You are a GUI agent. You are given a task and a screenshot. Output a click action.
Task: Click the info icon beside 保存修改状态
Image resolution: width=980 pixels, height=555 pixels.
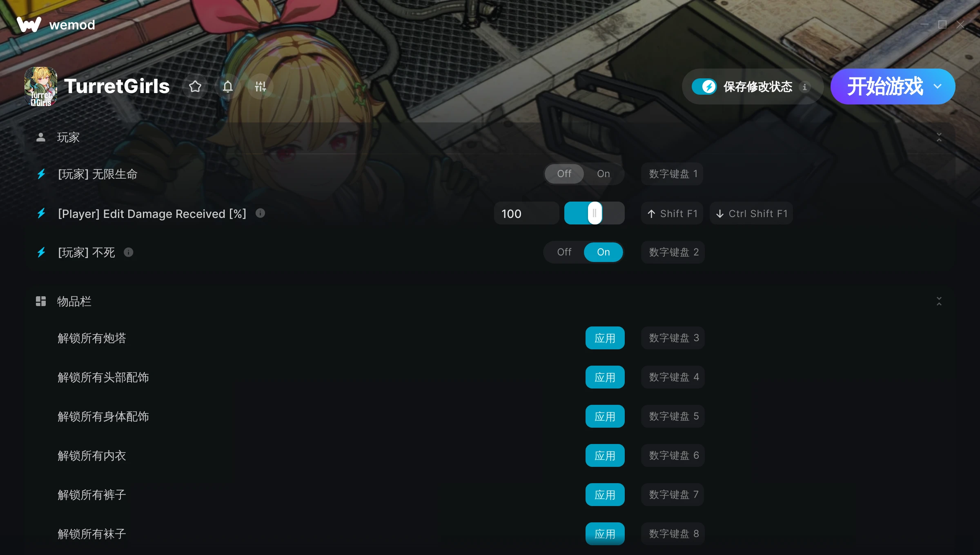click(804, 87)
